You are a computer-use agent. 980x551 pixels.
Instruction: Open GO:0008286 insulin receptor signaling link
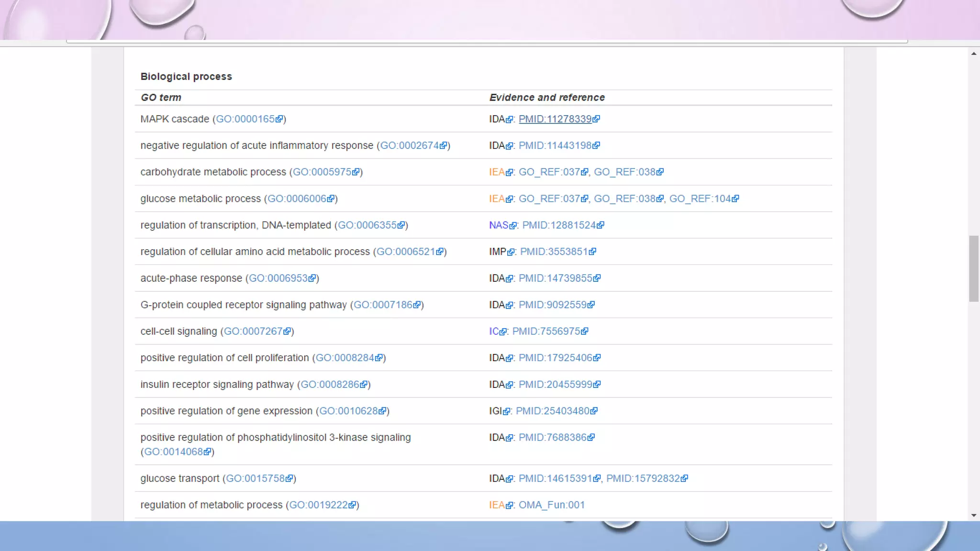coord(330,385)
